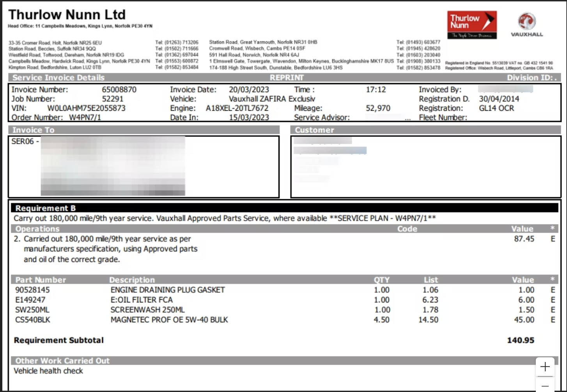The width and height of the screenshot is (567, 392).
Task: Select the date in 15/03/2023
Action: coord(249,117)
